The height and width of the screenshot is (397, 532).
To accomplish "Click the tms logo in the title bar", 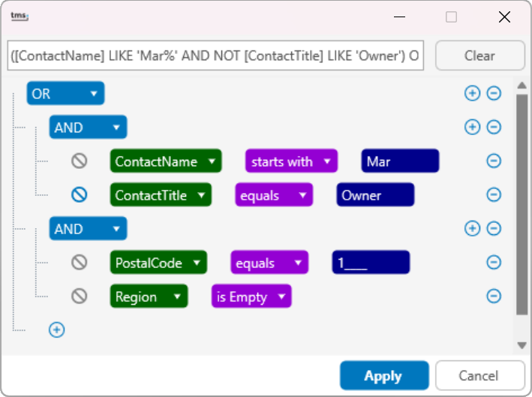I will coord(20,16).
